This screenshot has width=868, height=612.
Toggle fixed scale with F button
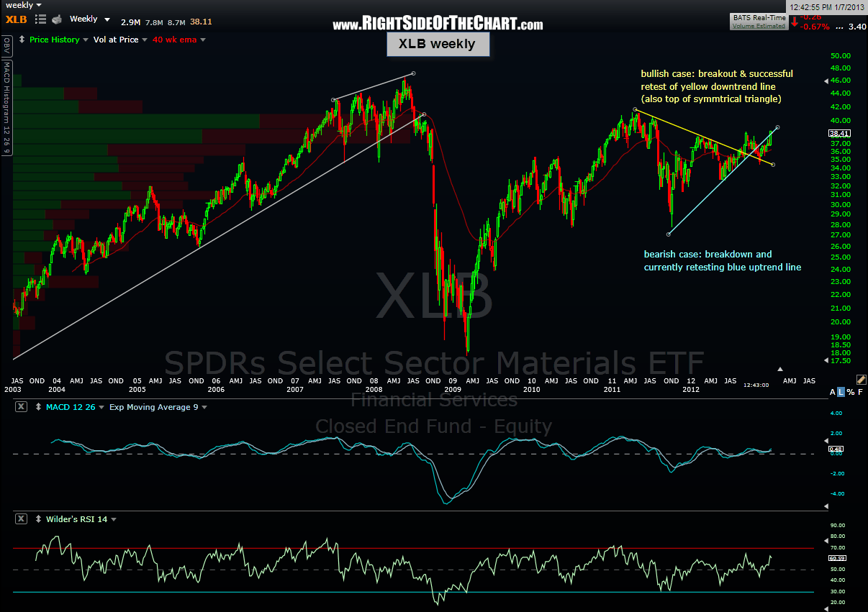click(x=859, y=392)
